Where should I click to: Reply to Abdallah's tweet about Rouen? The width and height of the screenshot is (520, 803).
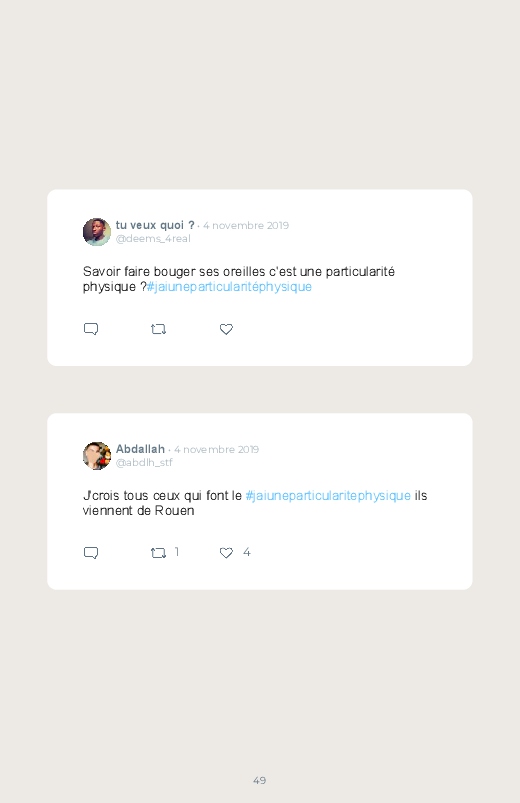(91, 553)
